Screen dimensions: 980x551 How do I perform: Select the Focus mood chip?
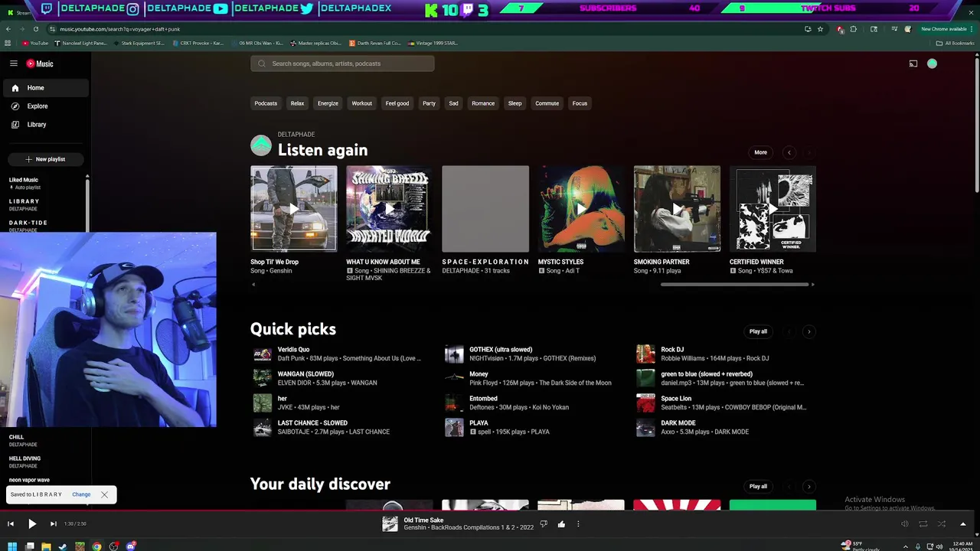point(580,103)
